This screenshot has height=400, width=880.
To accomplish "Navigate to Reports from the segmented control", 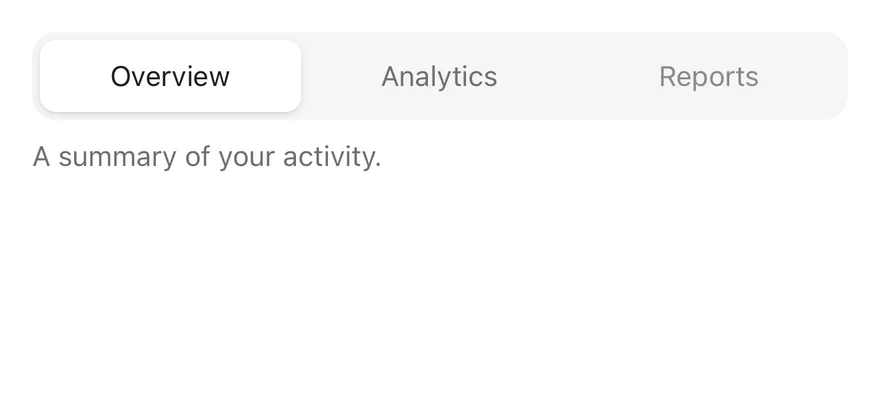I will [708, 76].
